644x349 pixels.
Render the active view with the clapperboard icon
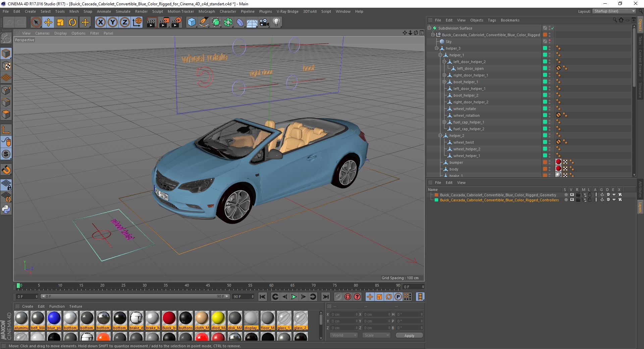[x=152, y=22]
